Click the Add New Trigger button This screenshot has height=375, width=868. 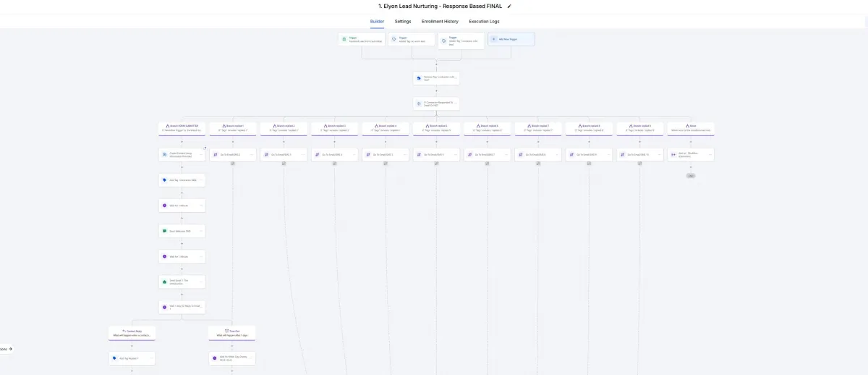point(511,39)
